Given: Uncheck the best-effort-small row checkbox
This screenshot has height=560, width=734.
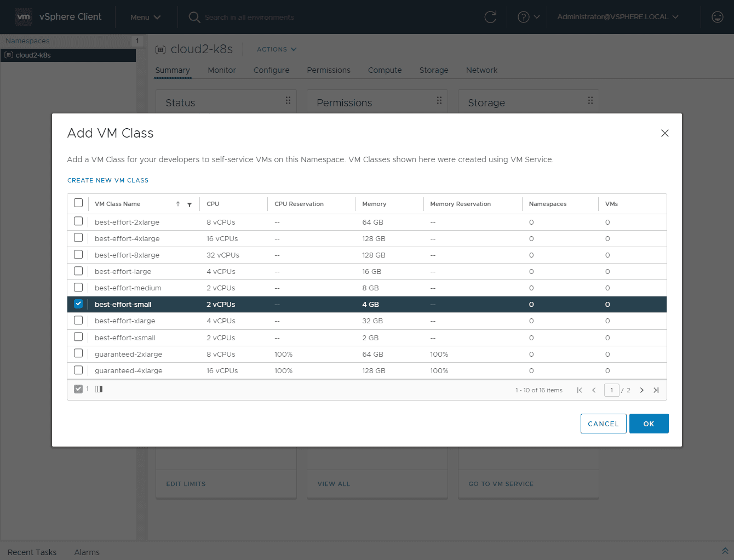Looking at the screenshot, I should tap(78, 304).
